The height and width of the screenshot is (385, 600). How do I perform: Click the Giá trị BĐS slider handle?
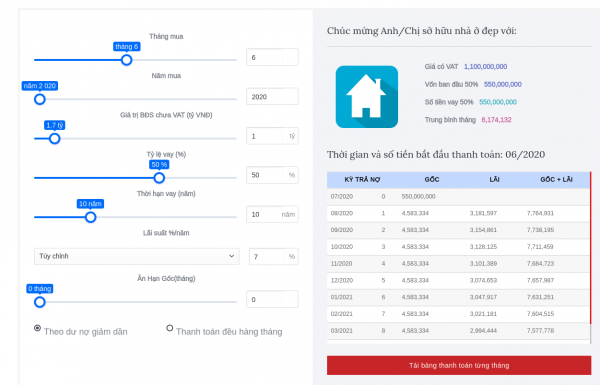[x=55, y=139]
